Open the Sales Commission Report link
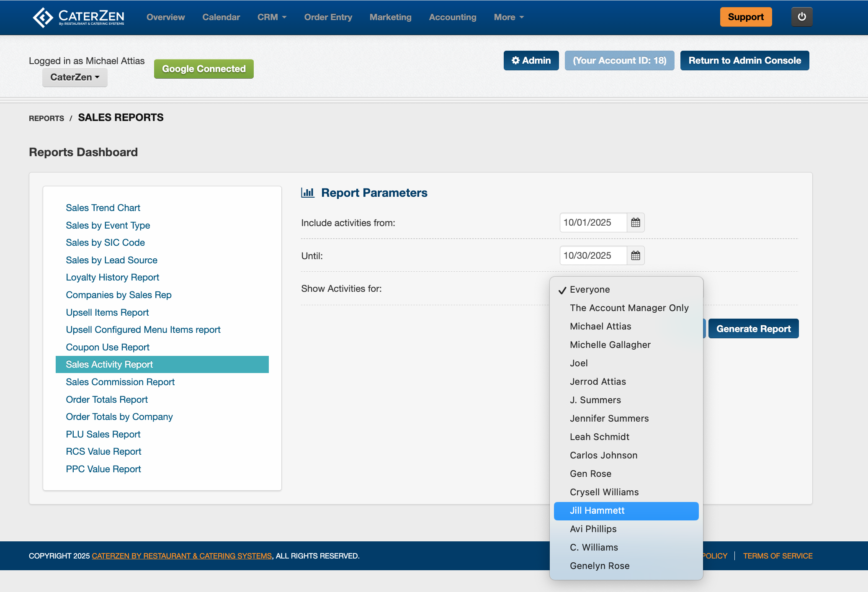This screenshot has height=592, width=868. 120,382
